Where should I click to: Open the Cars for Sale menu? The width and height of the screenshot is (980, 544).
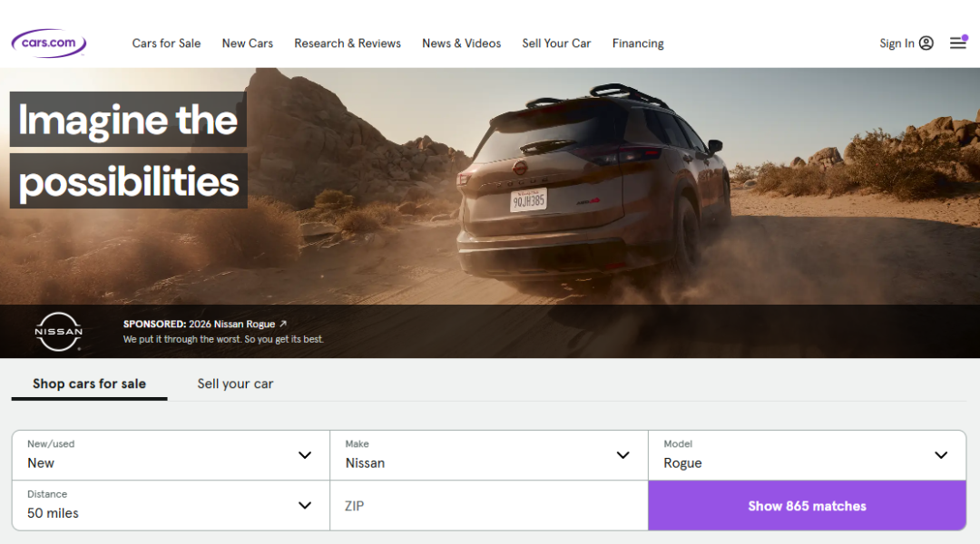point(166,44)
